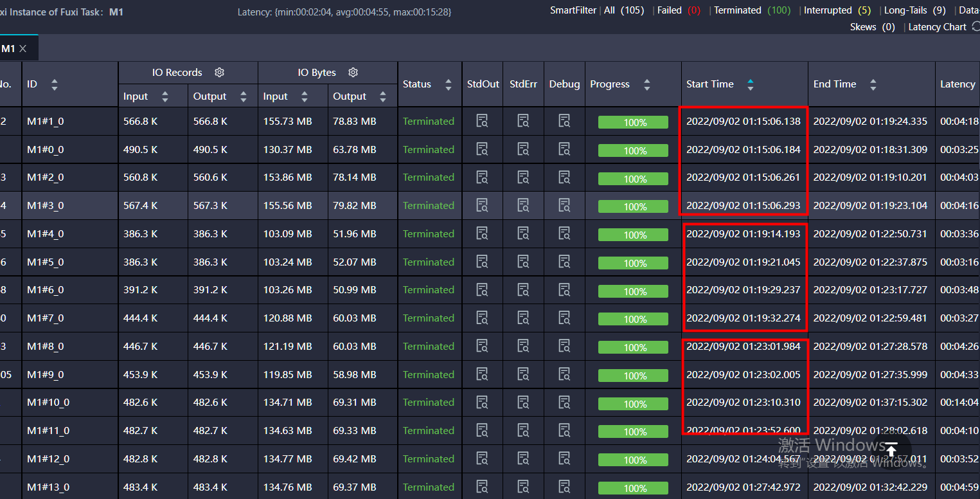980x499 pixels.
Task: Sort by IO Records Output
Action: 244,96
